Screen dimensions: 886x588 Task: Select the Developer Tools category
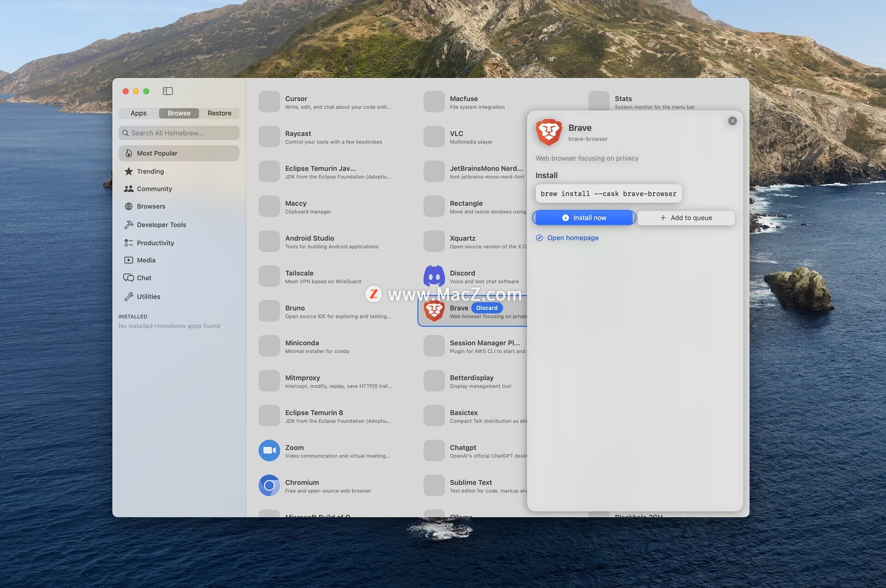(179, 225)
